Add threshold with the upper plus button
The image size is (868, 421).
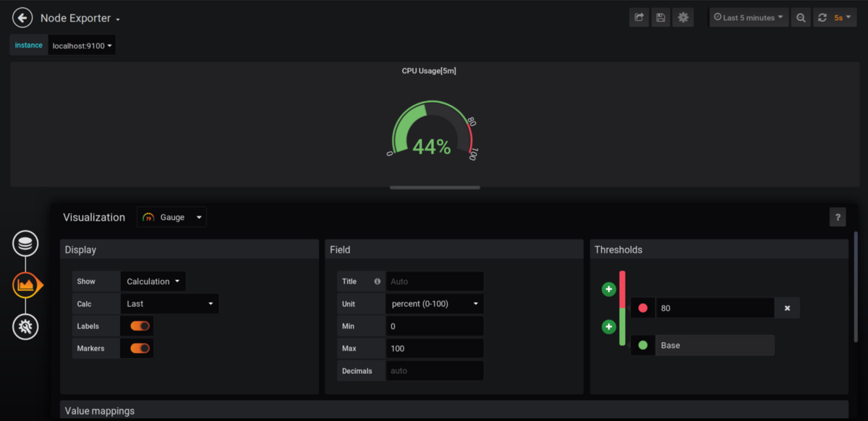[x=609, y=289]
